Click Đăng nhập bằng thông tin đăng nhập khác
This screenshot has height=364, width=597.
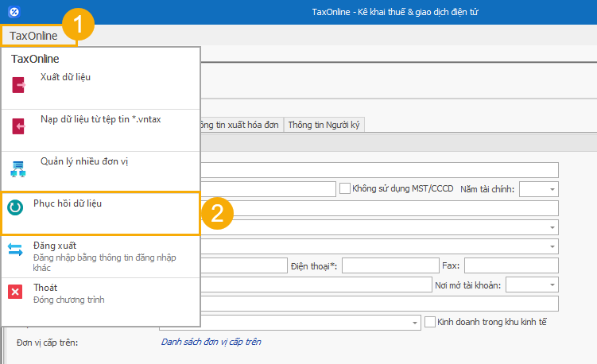(105, 262)
